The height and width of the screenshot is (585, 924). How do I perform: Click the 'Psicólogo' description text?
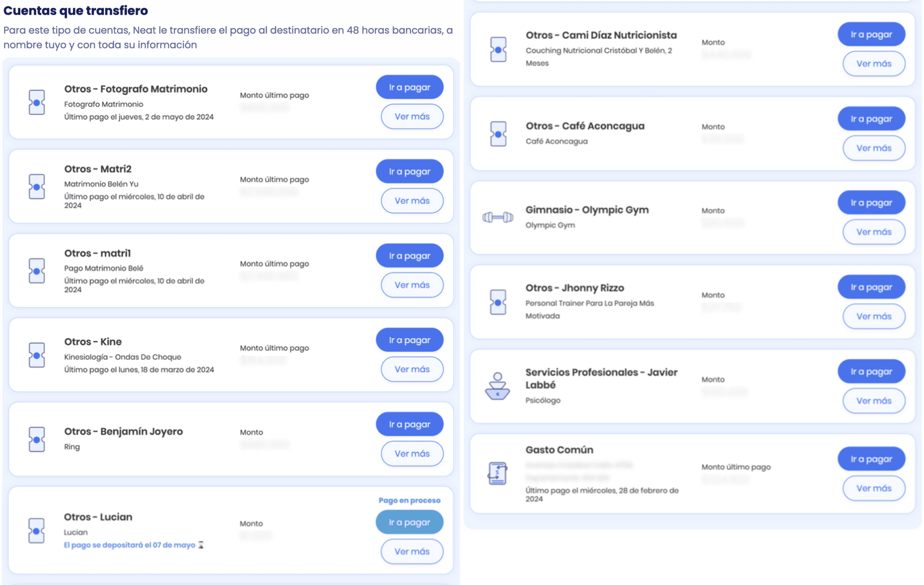pos(543,400)
